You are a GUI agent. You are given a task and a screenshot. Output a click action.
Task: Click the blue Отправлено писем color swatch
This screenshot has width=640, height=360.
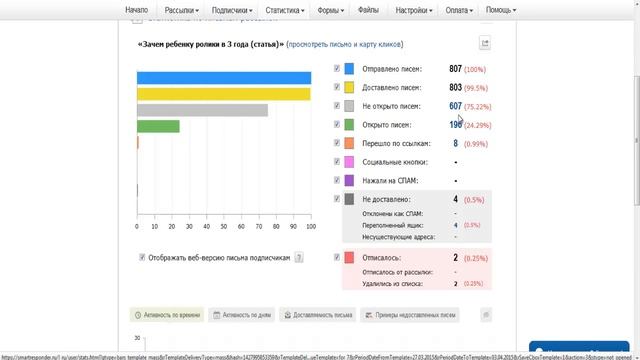tap(349, 69)
